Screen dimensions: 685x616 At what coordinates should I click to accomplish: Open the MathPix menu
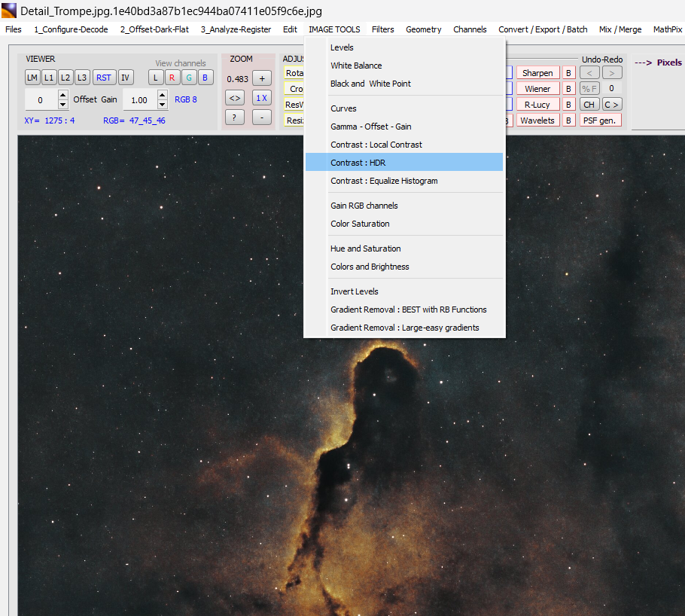click(x=667, y=29)
